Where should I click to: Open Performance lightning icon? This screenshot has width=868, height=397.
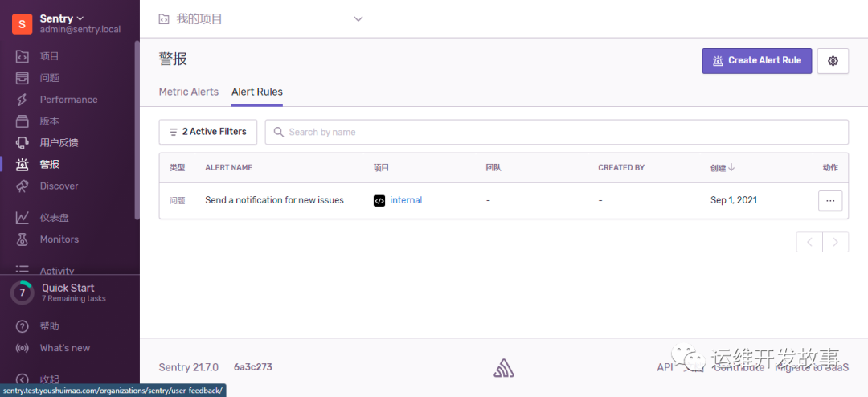click(23, 100)
